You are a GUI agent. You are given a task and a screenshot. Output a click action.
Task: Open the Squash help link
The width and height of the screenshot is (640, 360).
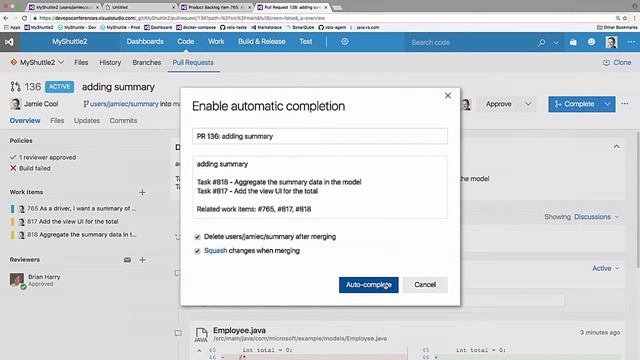click(216, 251)
